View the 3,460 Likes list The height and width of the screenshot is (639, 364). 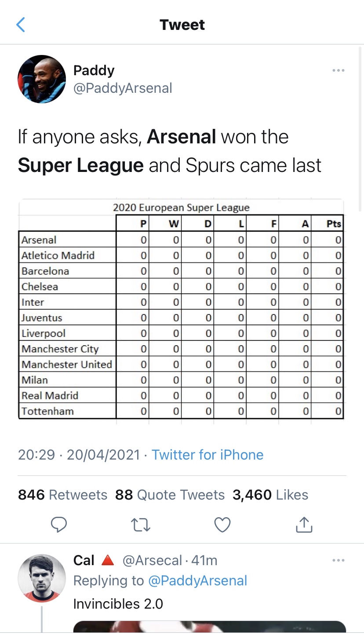(270, 495)
